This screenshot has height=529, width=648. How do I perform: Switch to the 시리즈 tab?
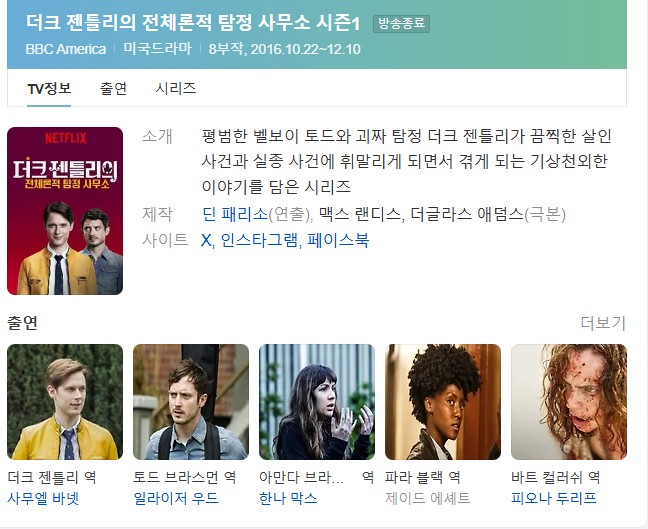coord(176,88)
